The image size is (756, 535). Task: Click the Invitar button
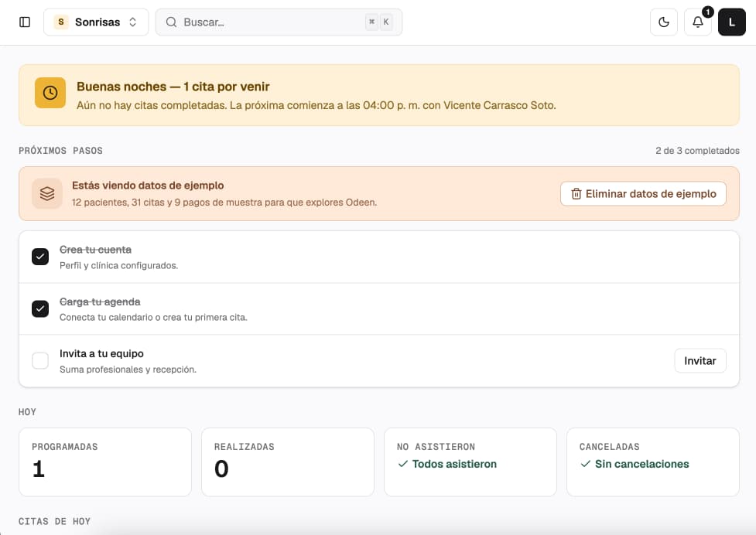(x=700, y=361)
